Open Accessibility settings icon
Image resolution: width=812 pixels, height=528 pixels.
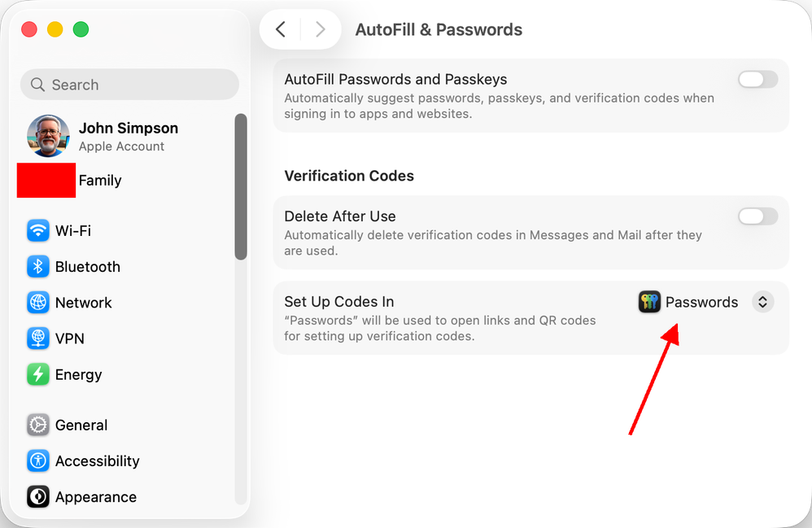click(38, 461)
